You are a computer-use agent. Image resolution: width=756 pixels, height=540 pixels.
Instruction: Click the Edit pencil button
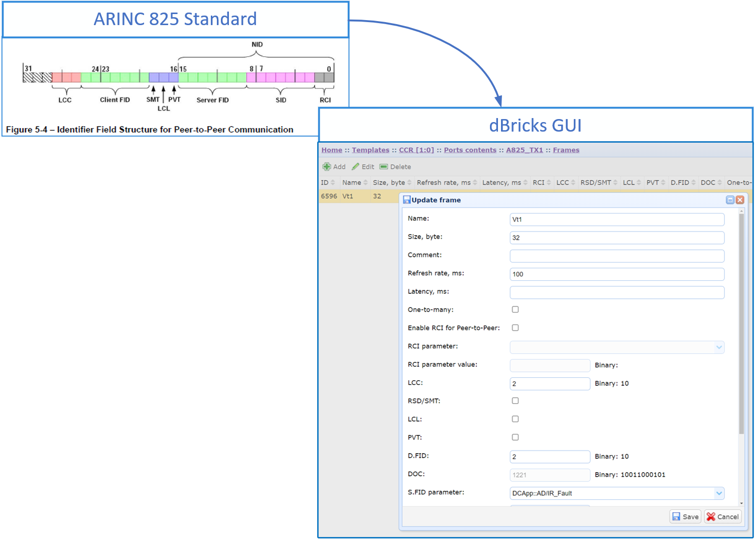click(363, 167)
